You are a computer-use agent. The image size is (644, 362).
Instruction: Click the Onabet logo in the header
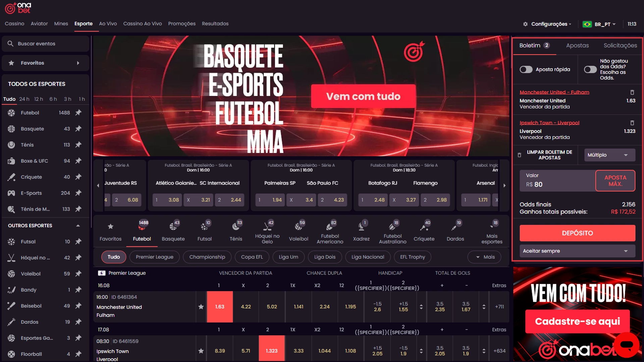[18, 8]
